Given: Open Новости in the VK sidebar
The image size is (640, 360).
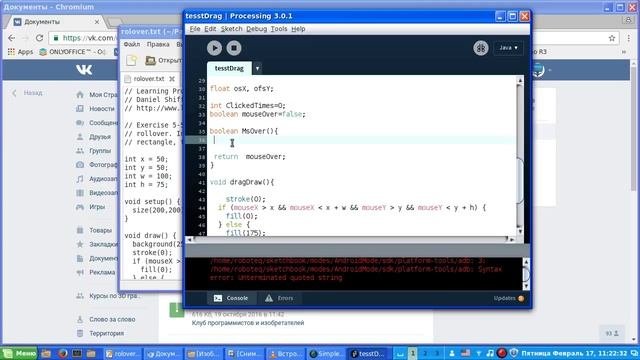Looking at the screenshot, I should click(x=96, y=109).
